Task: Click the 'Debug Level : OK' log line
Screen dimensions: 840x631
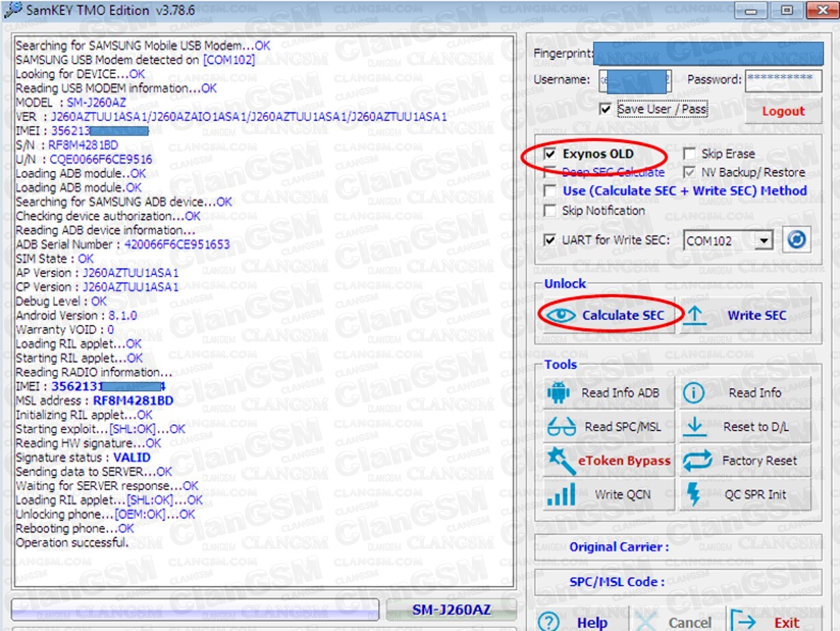Action: tap(61, 301)
